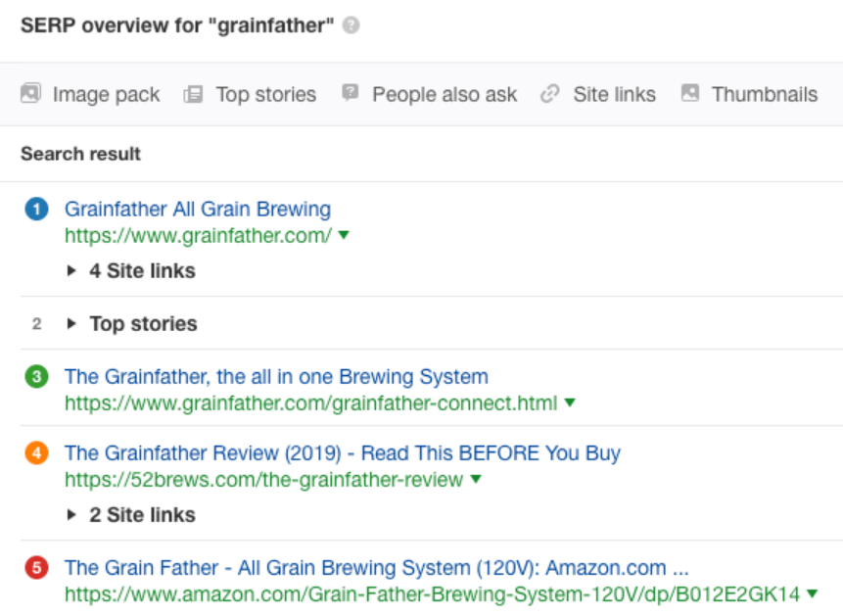Image resolution: width=843 pixels, height=616 pixels.
Task: Open dropdown arrow next to grainfather.com URL
Action: (344, 235)
